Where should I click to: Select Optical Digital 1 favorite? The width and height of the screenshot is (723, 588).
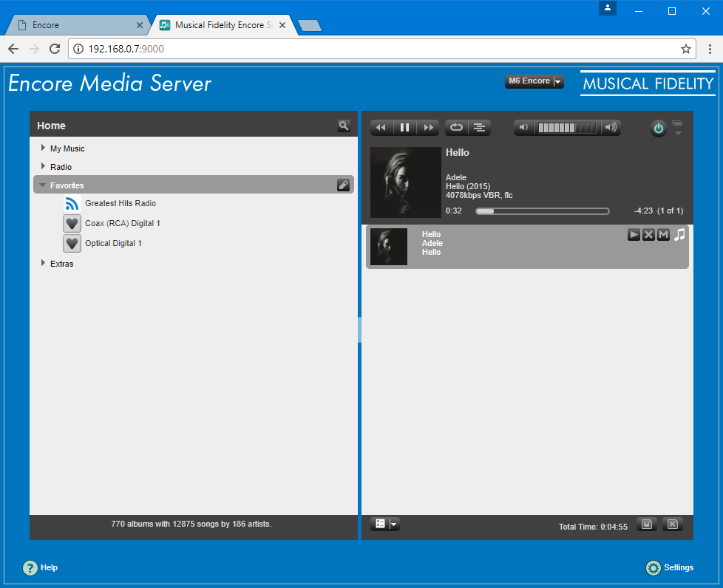tap(113, 243)
